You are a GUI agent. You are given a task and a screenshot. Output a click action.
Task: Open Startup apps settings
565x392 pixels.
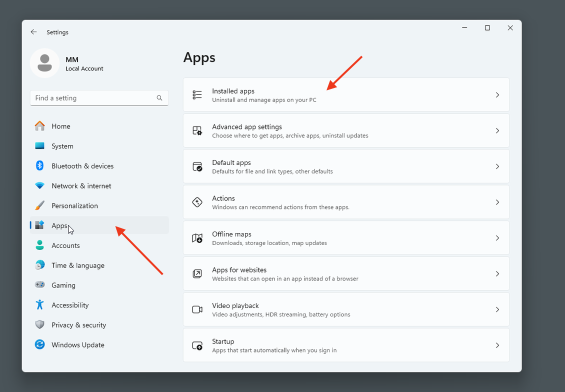point(346,345)
